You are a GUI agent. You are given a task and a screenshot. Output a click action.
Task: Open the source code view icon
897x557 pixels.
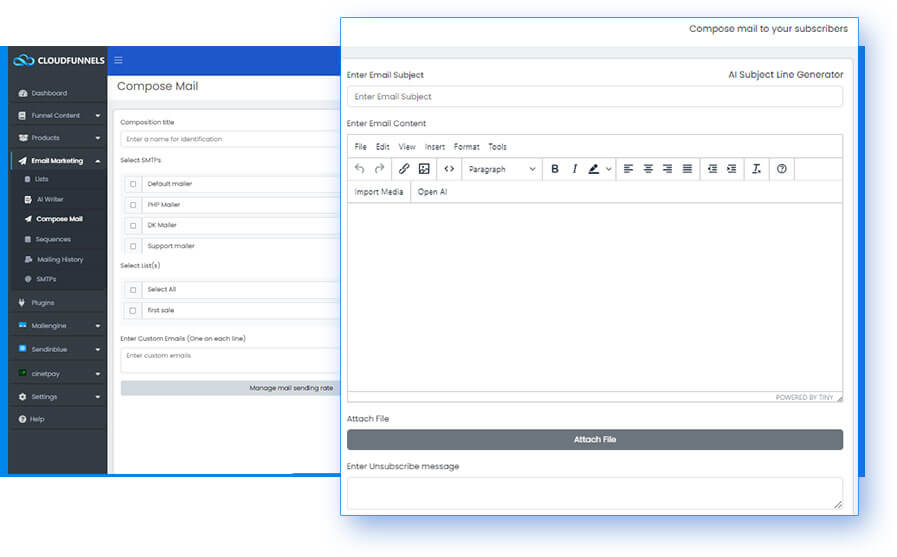point(449,169)
